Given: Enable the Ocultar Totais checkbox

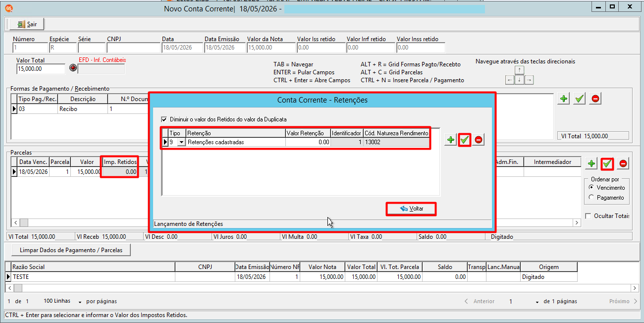Looking at the screenshot, I should click(588, 216).
